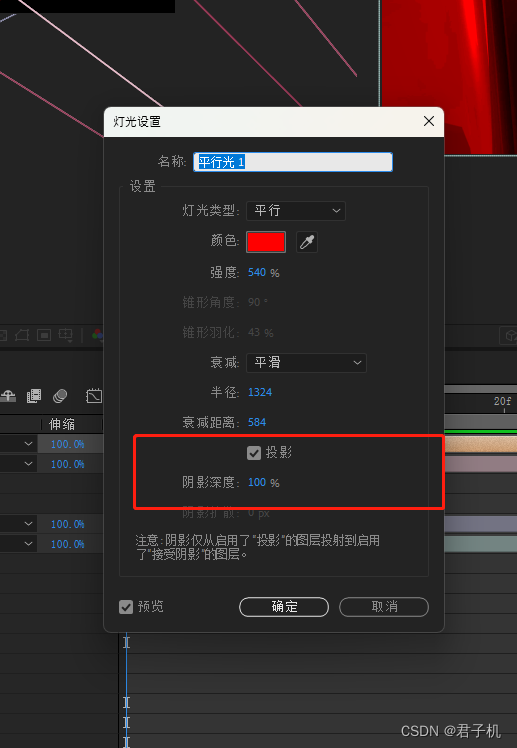This screenshot has width=517, height=748.
Task: Click the 半径 value 1324
Action: 260,393
